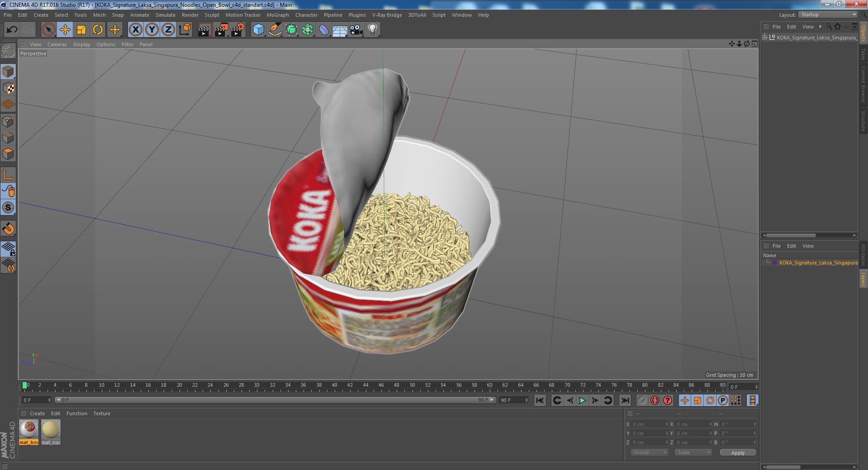The image size is (868, 470).
Task: Click the Apply coordinates button
Action: (738, 453)
